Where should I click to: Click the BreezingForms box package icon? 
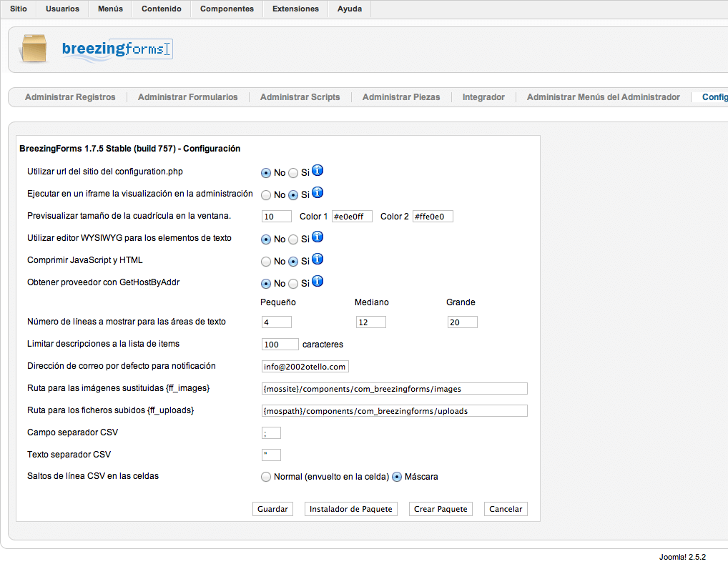tap(34, 48)
